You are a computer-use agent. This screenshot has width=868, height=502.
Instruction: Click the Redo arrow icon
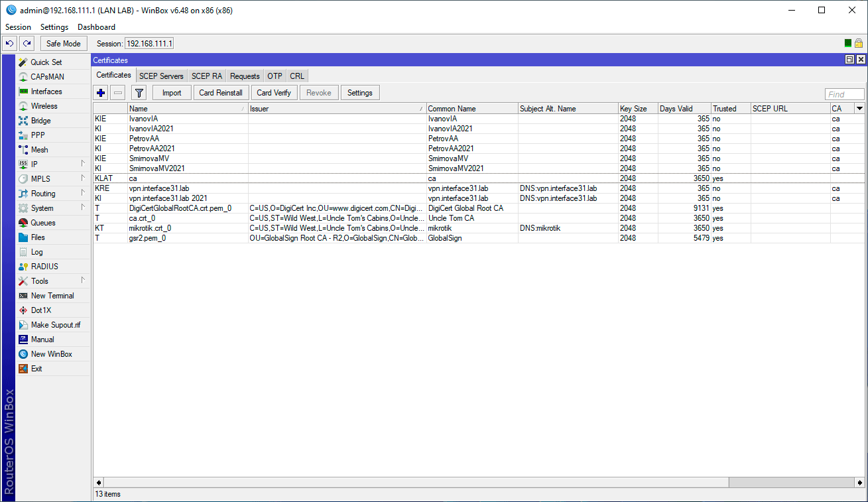27,44
